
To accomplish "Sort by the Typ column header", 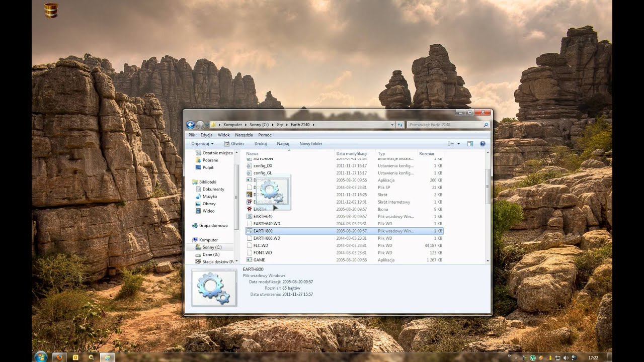I will click(396, 153).
